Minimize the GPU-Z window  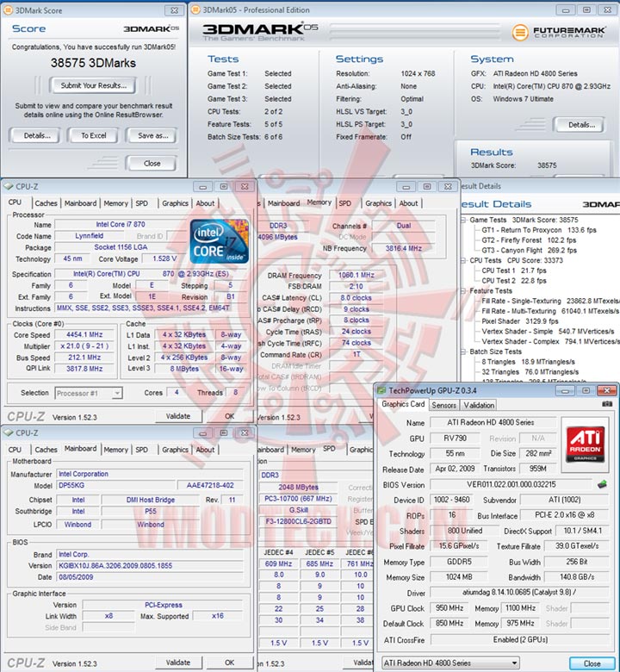pos(565,390)
